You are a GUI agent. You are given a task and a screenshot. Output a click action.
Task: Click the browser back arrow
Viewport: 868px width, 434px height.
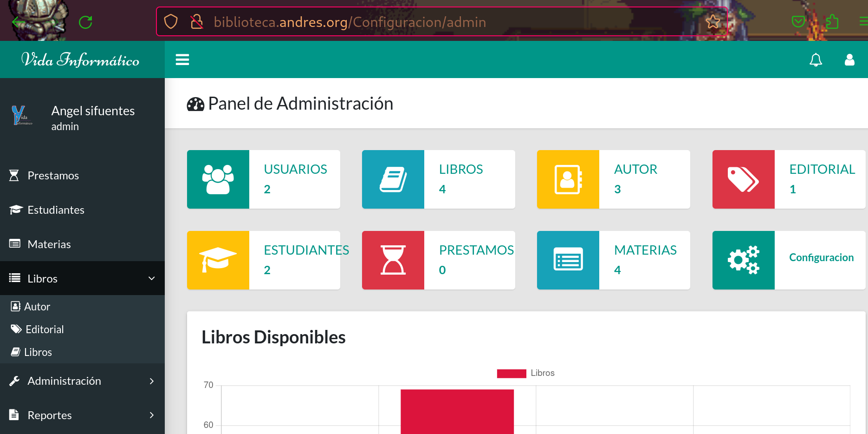(x=18, y=22)
